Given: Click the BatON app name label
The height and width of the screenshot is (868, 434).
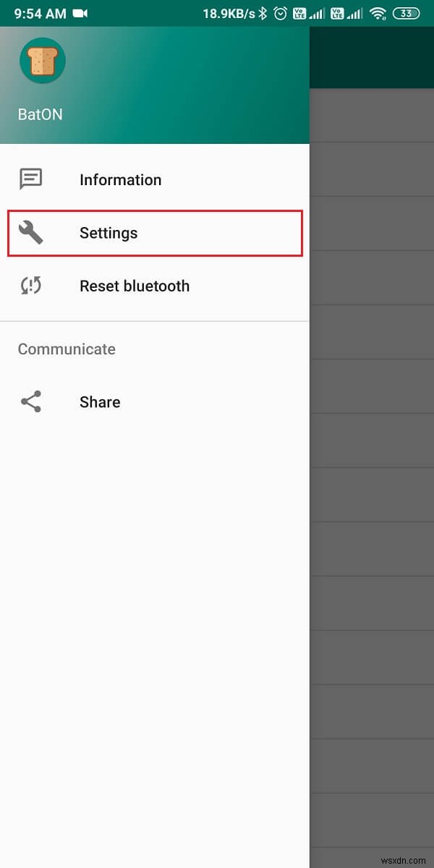Looking at the screenshot, I should (x=40, y=114).
